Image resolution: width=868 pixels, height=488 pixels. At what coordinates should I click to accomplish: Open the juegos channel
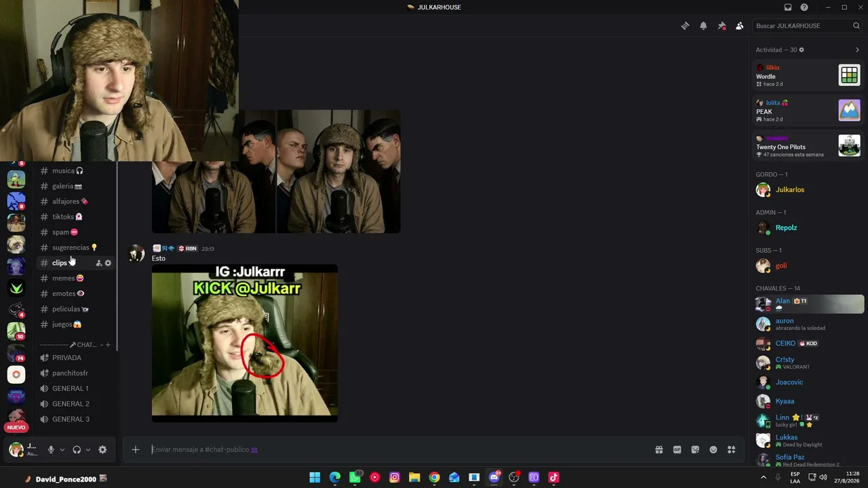[75, 325]
